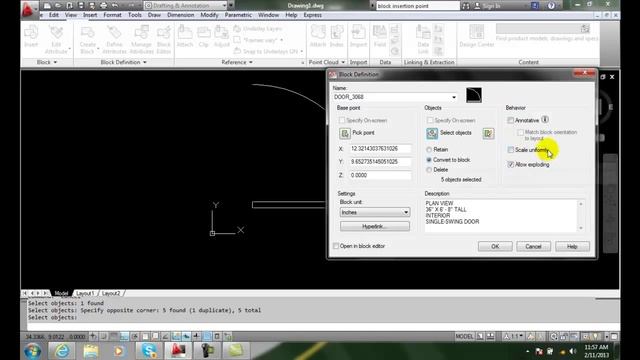This screenshot has height=360, width=640.
Task: Enable the Annotative checkbox
Action: (x=511, y=120)
